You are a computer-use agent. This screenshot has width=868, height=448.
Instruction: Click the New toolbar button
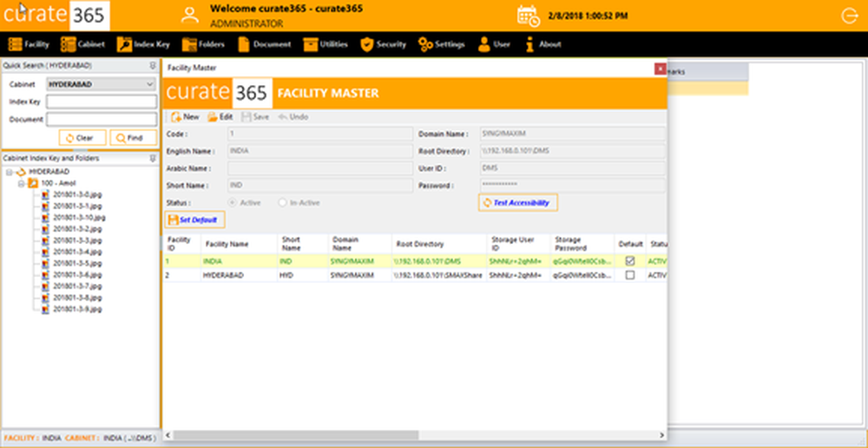coord(185,117)
